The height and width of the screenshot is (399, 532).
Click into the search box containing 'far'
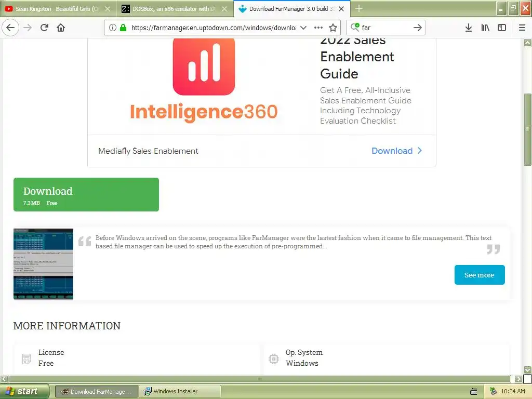[386, 28]
